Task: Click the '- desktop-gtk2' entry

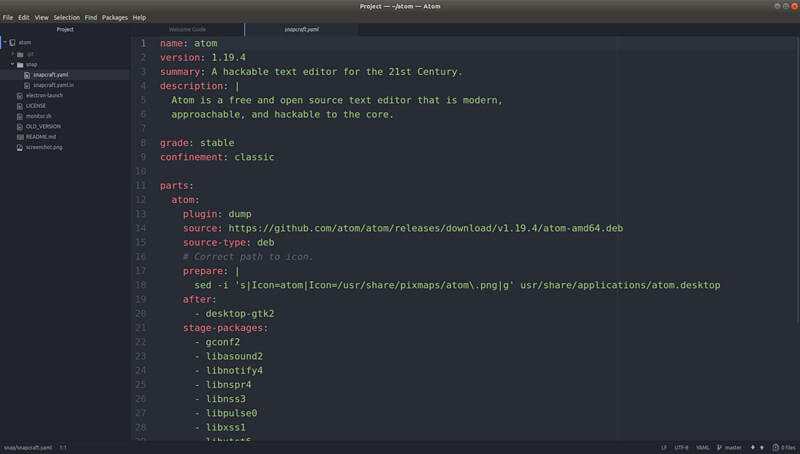Action: 234,314
